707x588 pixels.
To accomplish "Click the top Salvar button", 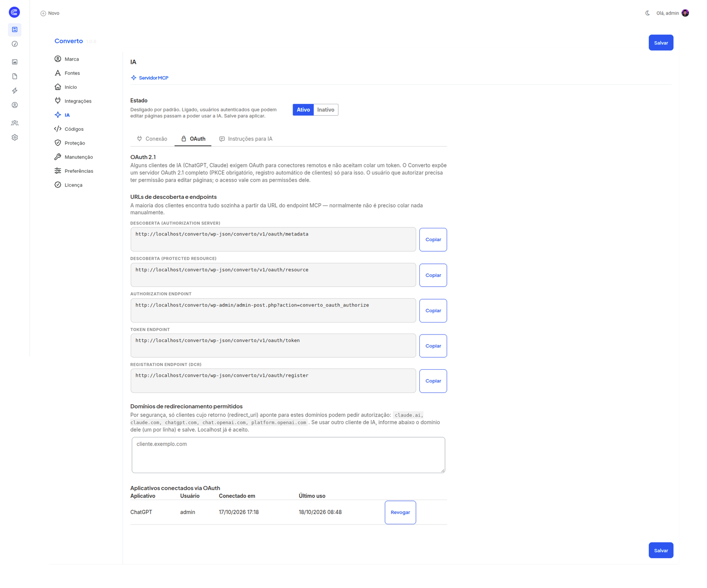I will [x=661, y=43].
